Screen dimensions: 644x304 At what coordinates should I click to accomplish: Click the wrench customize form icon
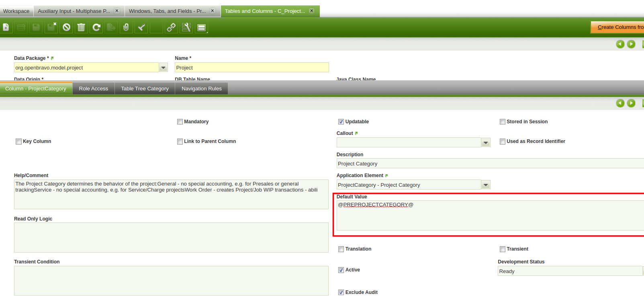coord(186,27)
